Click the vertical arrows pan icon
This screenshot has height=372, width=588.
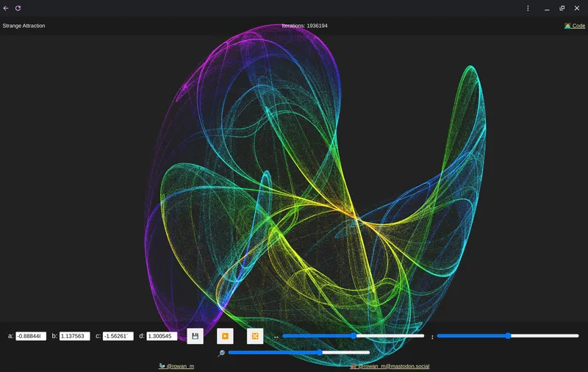(x=432, y=337)
